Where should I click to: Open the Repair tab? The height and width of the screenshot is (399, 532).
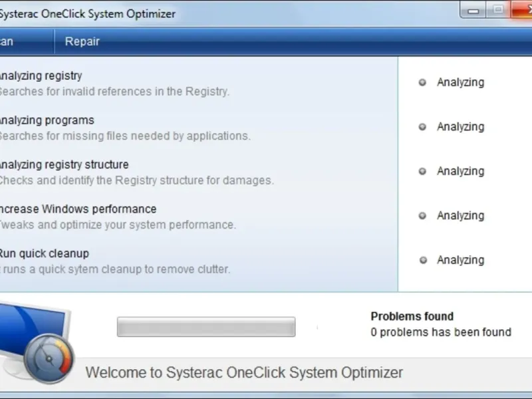click(x=82, y=41)
